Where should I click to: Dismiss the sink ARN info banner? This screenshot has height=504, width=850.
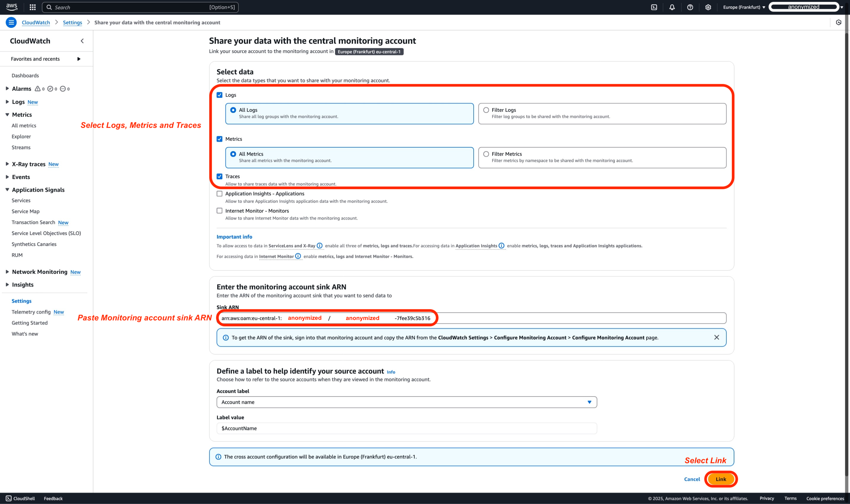click(x=717, y=337)
